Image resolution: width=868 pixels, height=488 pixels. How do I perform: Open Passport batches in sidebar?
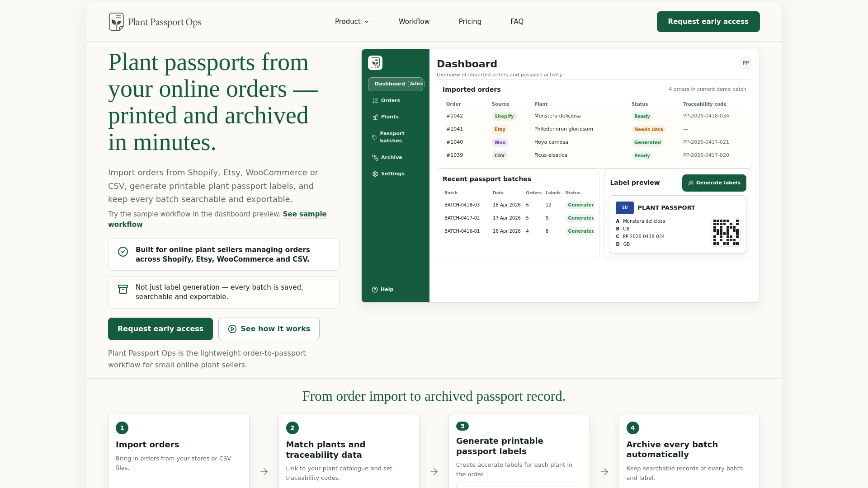tap(396, 137)
